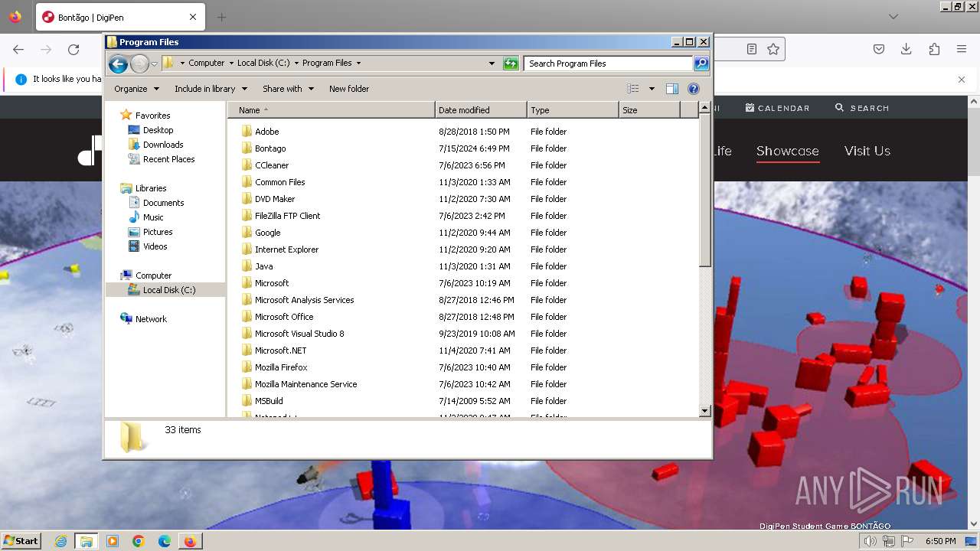Open the Organize dropdown menu
The height and width of the screenshot is (551, 980).
(136, 89)
